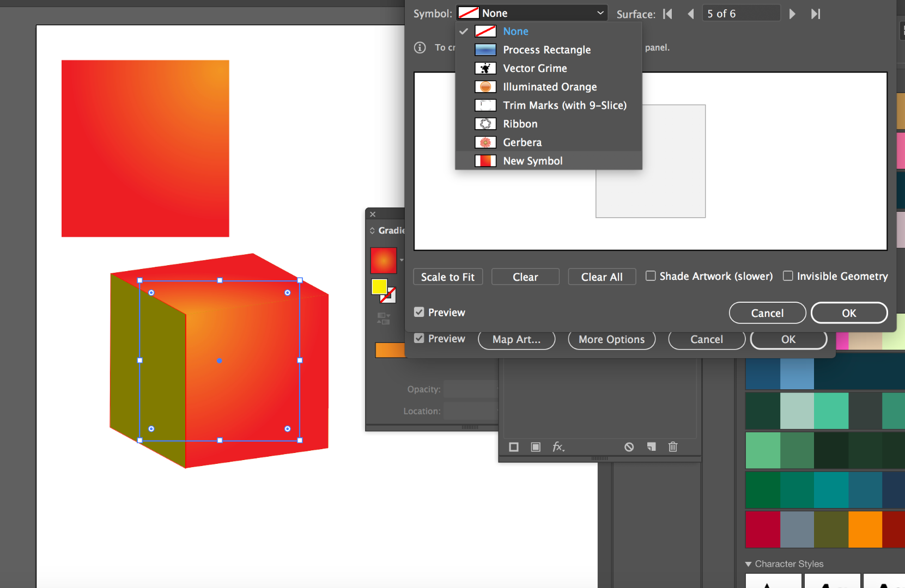Open the gradient swatch dropdown arrow
The width and height of the screenshot is (905, 588).
402,260
